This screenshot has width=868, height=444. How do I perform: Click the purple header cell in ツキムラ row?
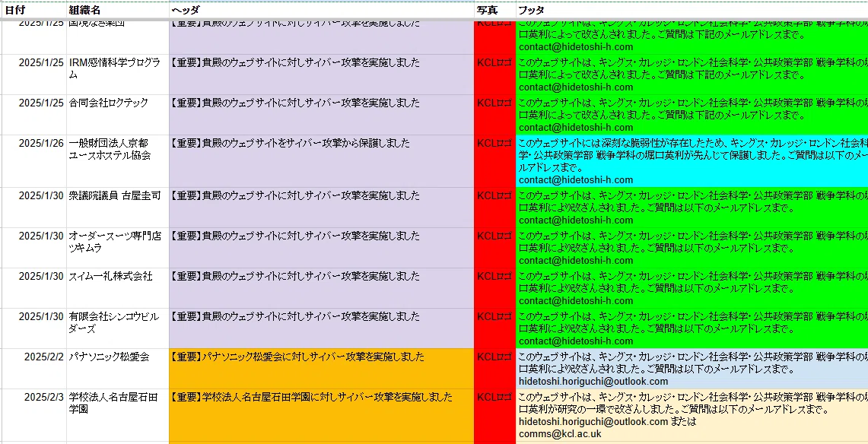(321, 249)
